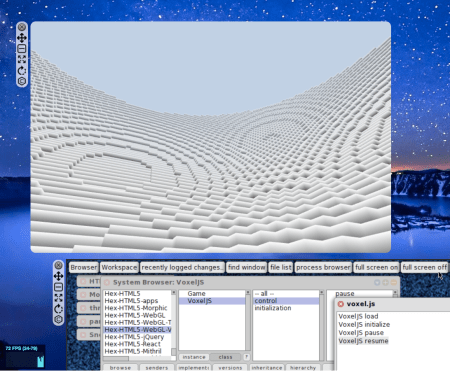Click the category list horizontal scrollbar
Viewport: 450px width, 371px height.
(137, 358)
